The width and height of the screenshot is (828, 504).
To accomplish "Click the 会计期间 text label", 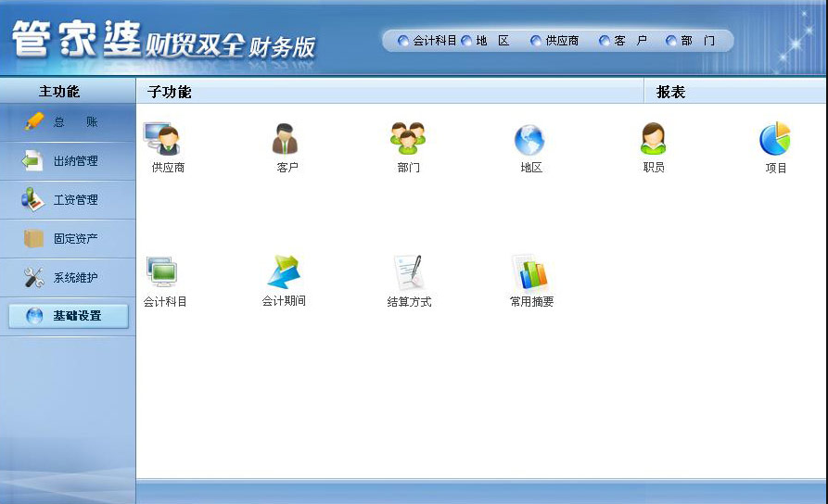I will pyautogui.click(x=284, y=301).
